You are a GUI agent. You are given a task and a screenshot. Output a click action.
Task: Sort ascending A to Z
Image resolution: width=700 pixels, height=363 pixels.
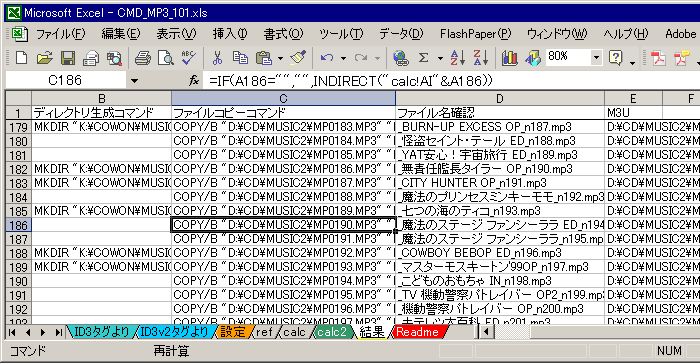coord(458,58)
